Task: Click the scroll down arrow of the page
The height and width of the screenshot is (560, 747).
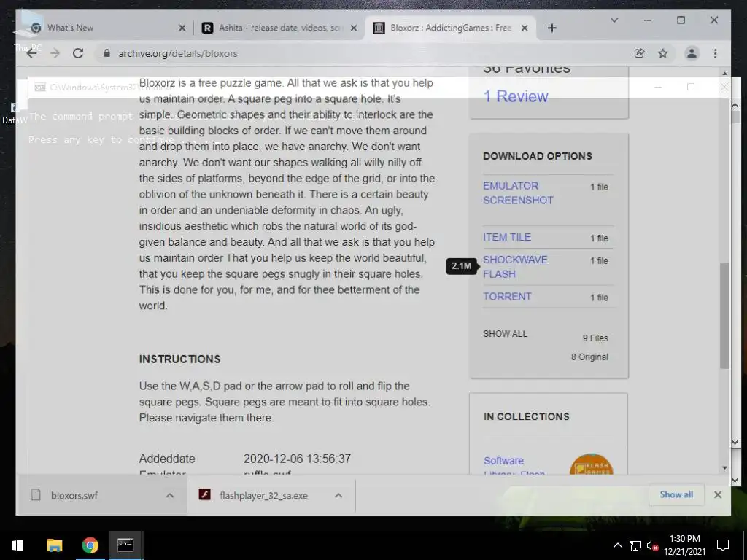Action: pyautogui.click(x=724, y=467)
